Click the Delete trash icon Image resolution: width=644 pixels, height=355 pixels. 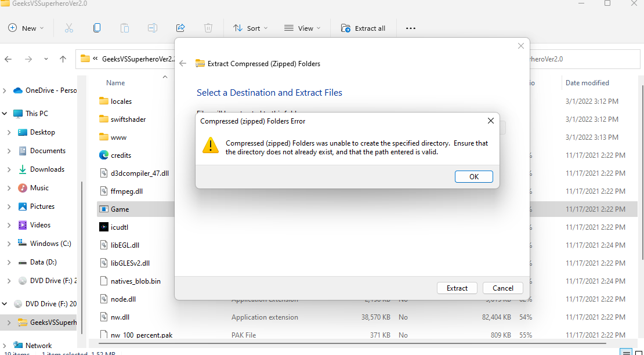click(x=208, y=28)
